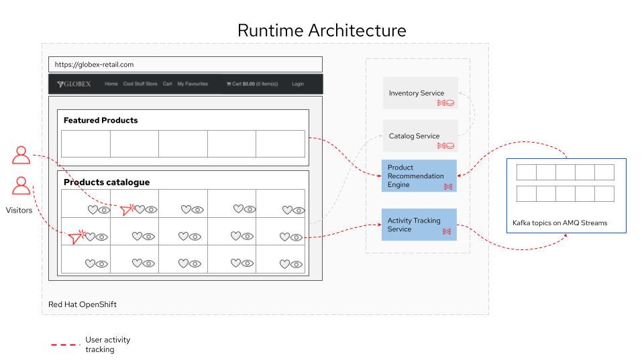This screenshot has width=644, height=362.
Task: Click the Runtime Architecture title
Action: pyautogui.click(x=321, y=30)
